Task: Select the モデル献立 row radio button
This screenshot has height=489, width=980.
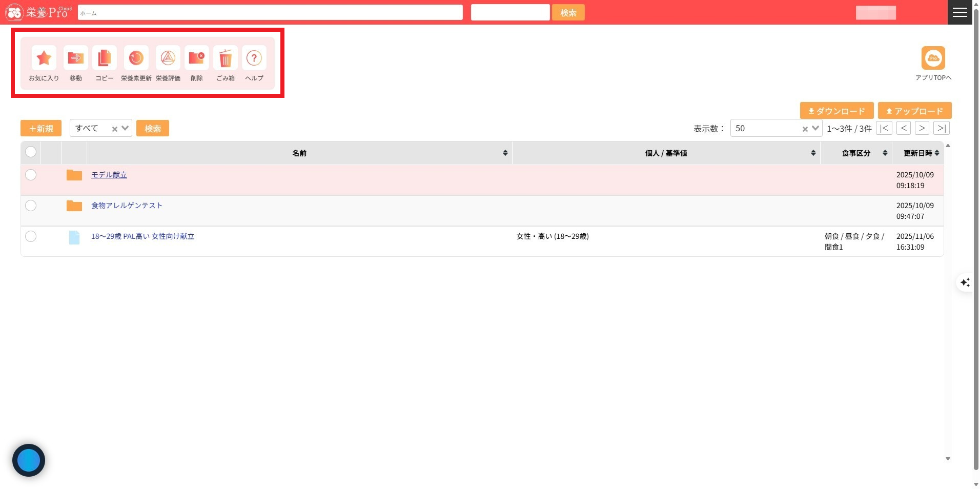Action: pos(31,175)
